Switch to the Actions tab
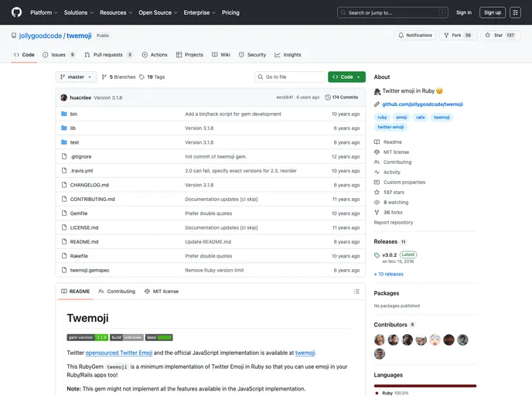 point(155,55)
